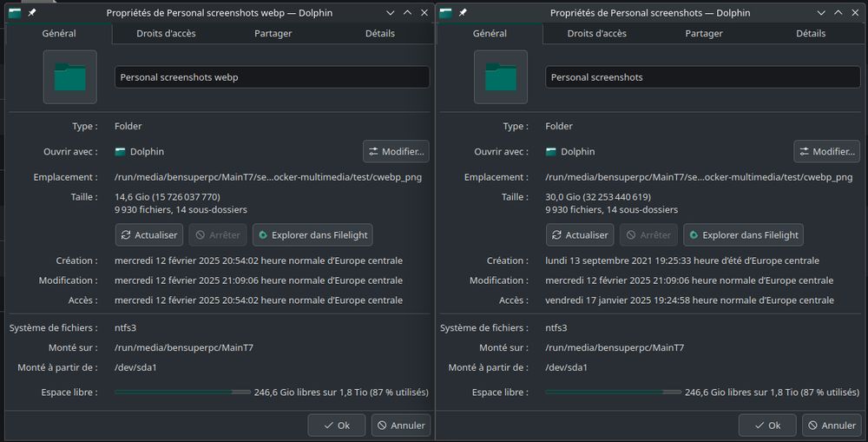
Task: Confirm with Ok in the Personal screenshots window
Action: pos(767,426)
